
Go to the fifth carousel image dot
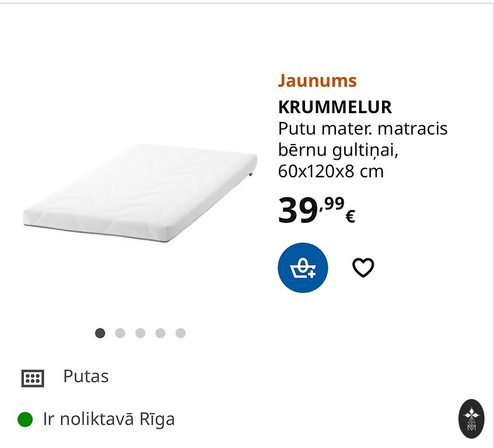(x=181, y=333)
